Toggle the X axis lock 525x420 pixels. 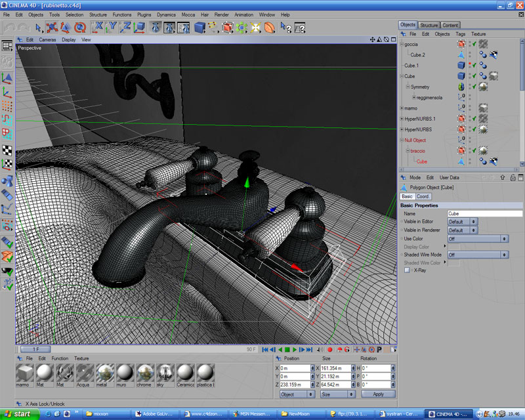coord(97,28)
